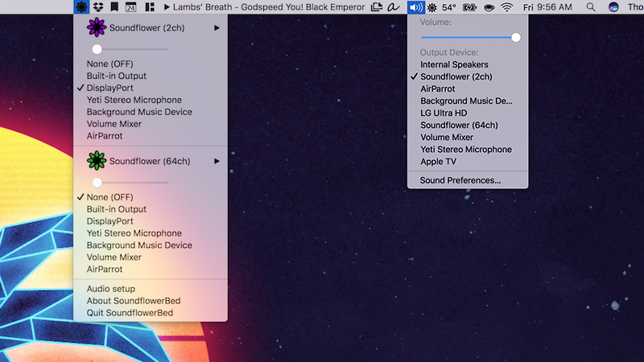Expand the Soundflower (2ch) submenu arrow
Image resolution: width=644 pixels, height=362 pixels.
(x=217, y=28)
